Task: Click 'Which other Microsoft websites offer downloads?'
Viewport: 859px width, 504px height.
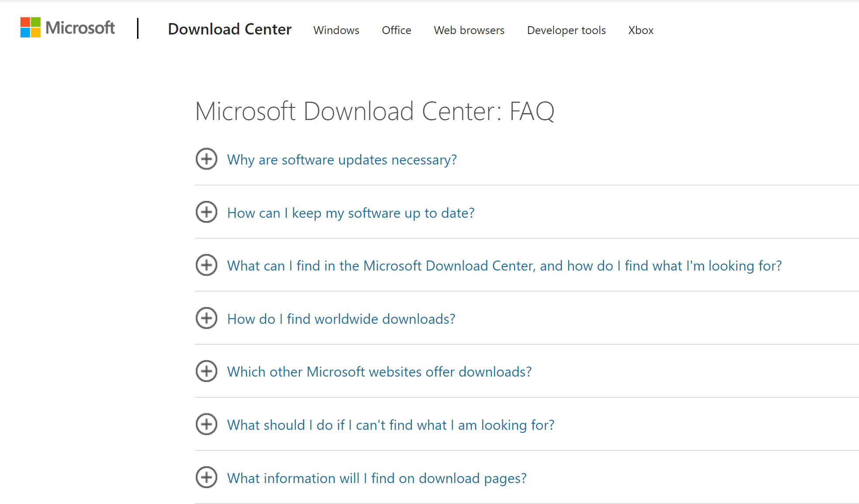Action: click(379, 372)
